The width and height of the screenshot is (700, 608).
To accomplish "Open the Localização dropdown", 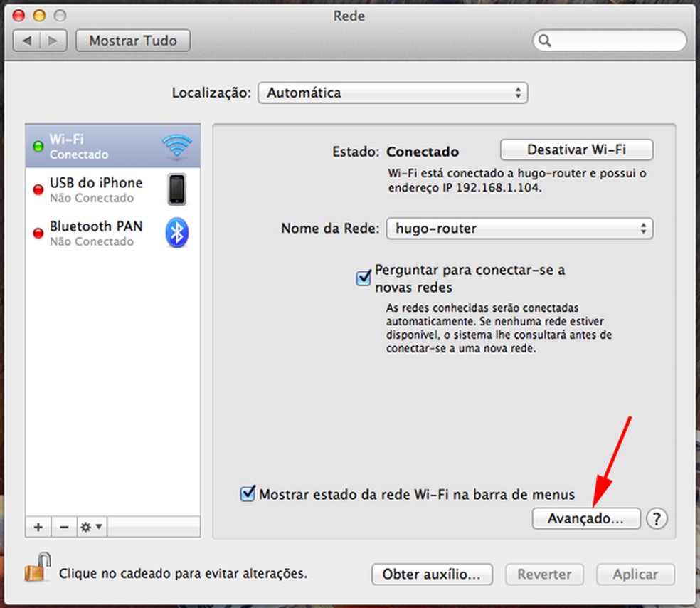I will [x=393, y=93].
